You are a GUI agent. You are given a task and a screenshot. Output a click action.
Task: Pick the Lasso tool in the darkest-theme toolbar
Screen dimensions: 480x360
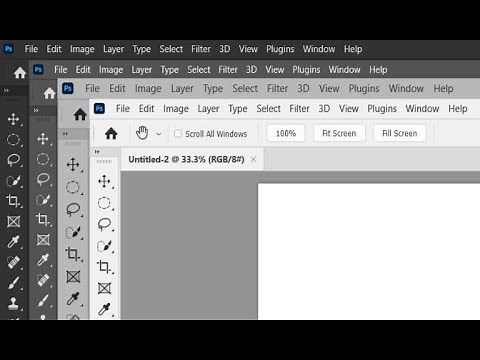(13, 160)
